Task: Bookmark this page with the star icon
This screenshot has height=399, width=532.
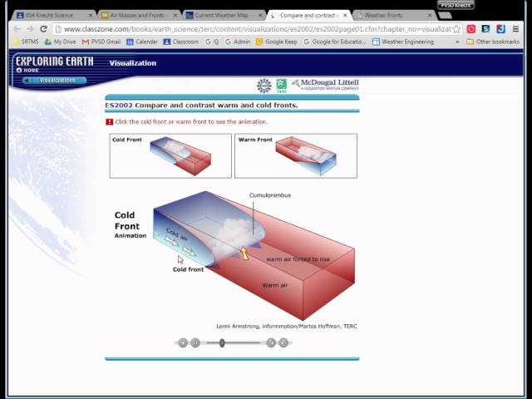Action: [456, 29]
